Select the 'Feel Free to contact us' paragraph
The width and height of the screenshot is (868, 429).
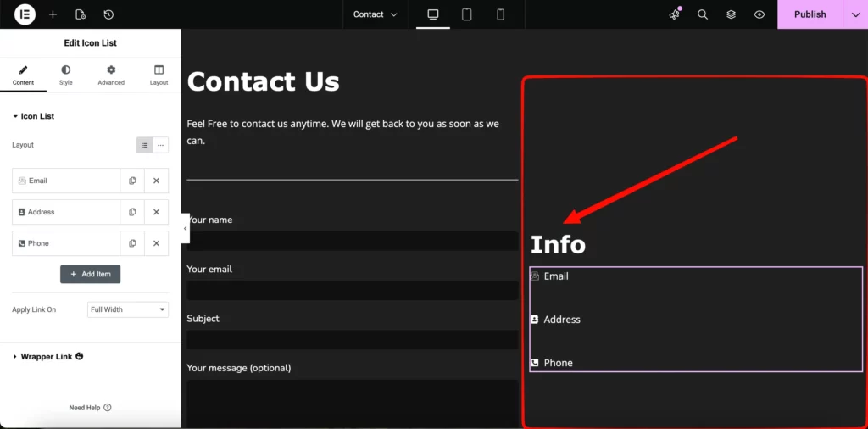click(x=343, y=131)
